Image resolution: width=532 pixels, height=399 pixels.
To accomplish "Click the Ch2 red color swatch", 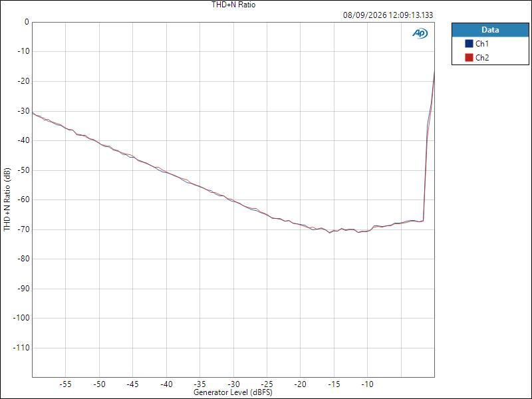I will 469,58.
